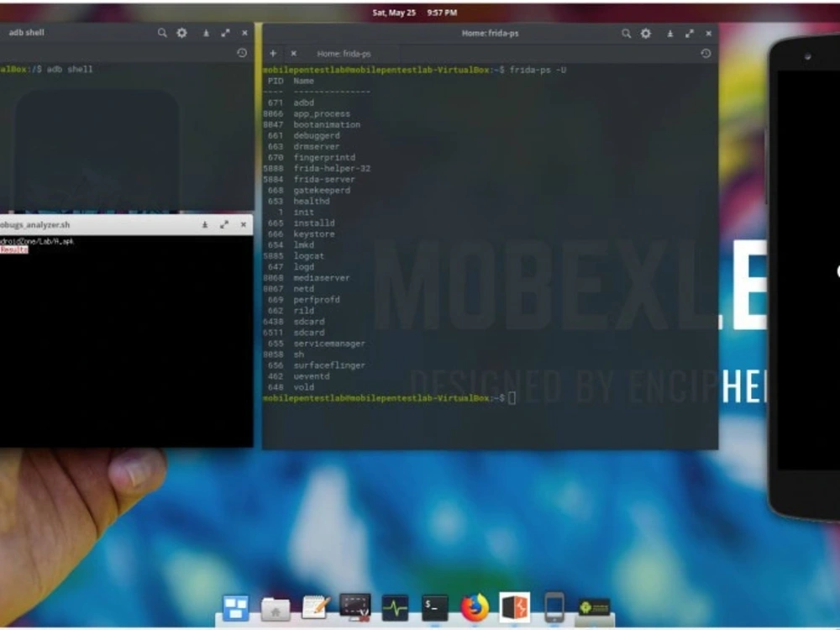Open the Files home folder in dock
This screenshot has width=840, height=630.
pyautogui.click(x=276, y=609)
